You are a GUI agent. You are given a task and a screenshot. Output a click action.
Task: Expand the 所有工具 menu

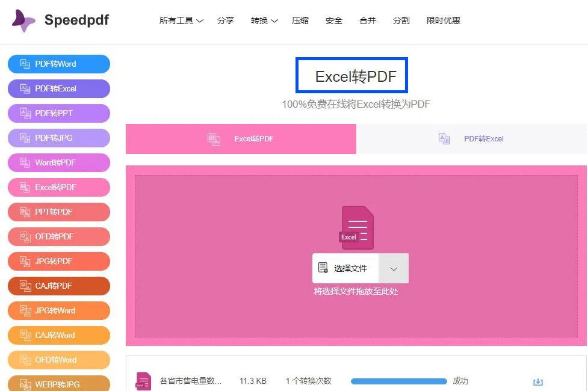point(181,20)
